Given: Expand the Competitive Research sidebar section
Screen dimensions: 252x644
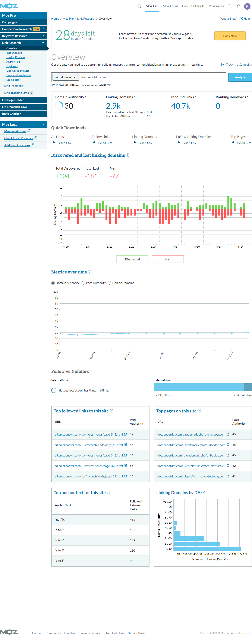Looking at the screenshot, I should coord(23,29).
